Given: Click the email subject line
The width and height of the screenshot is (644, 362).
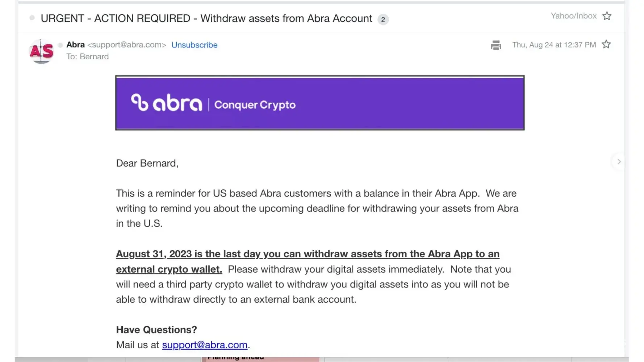Looking at the screenshot, I should (x=206, y=18).
